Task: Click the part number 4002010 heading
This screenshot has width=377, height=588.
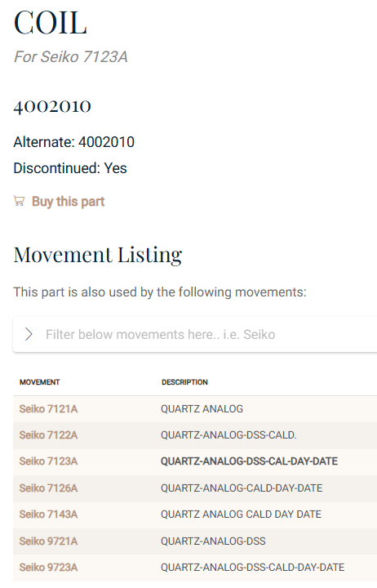Action: pyautogui.click(x=52, y=106)
